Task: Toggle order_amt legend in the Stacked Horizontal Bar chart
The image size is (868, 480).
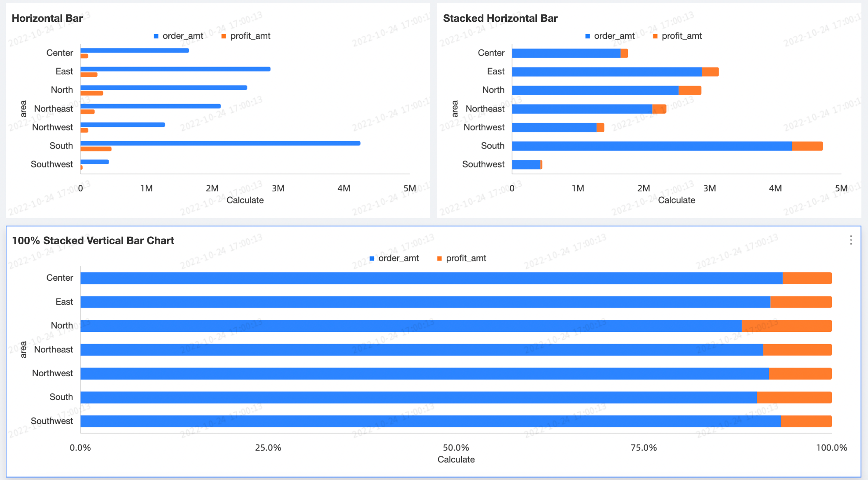Action: coord(610,36)
